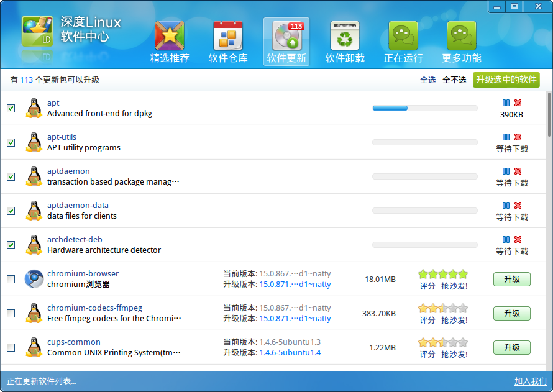Cancel the apt-utils download
Viewport: 553px width, 392px height.
(x=518, y=137)
